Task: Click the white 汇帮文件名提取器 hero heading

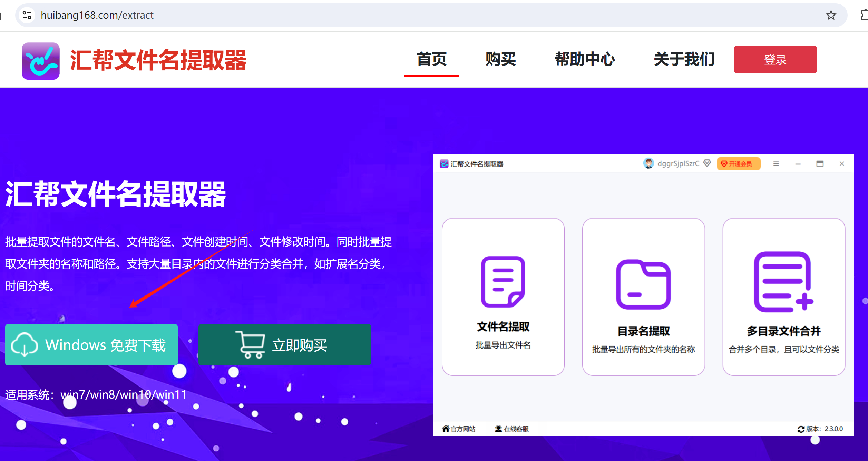Action: [116, 194]
